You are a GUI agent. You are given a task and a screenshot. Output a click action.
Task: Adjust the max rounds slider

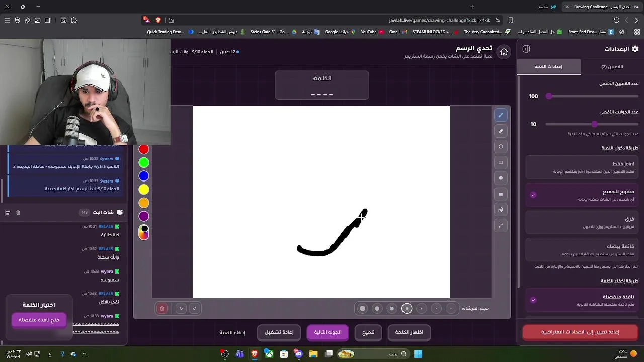592,124
